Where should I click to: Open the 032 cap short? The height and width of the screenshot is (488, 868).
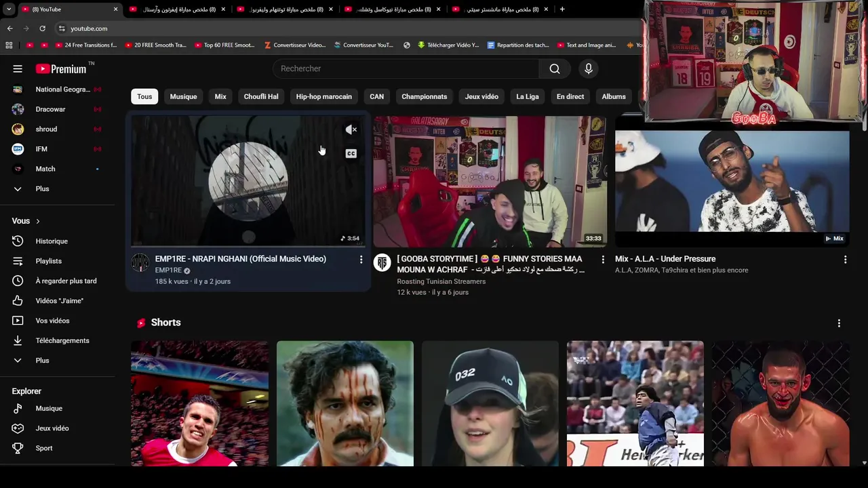[x=490, y=403]
